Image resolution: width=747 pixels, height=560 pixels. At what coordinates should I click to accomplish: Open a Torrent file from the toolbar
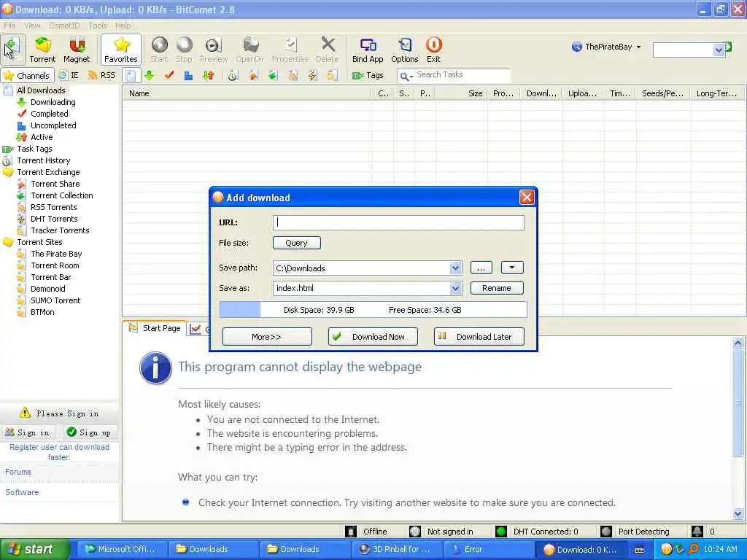(x=42, y=50)
